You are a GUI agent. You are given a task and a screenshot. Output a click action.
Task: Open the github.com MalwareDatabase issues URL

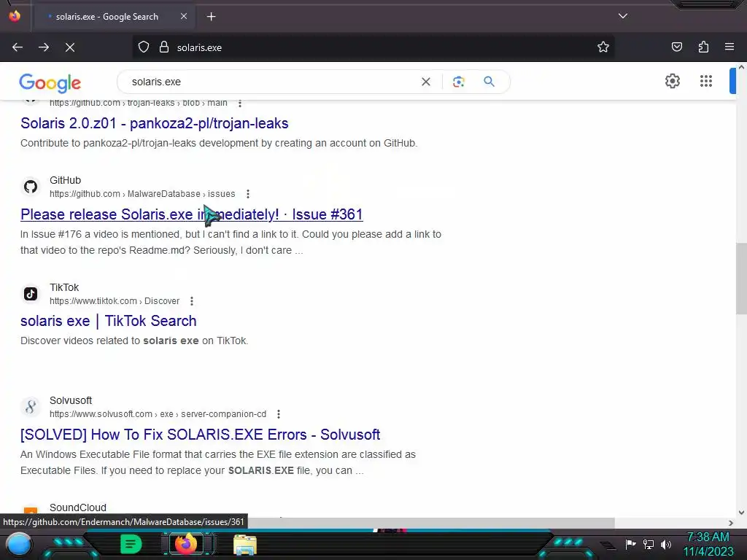[142, 194]
